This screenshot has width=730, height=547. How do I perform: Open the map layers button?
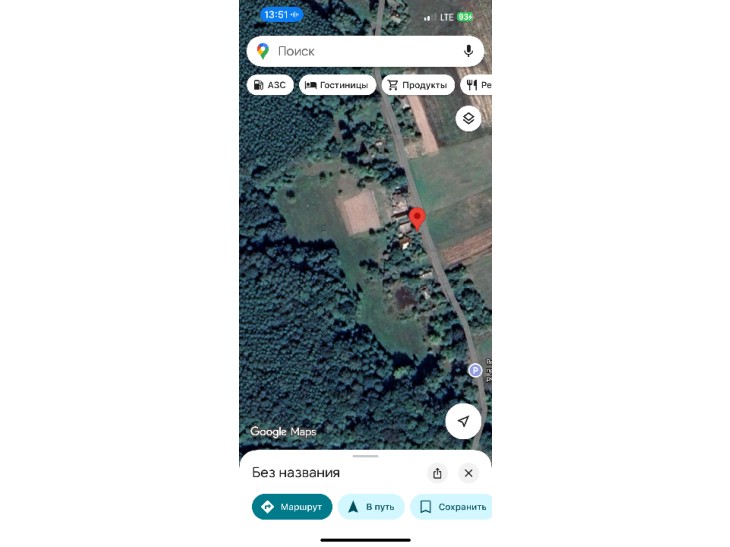468,118
